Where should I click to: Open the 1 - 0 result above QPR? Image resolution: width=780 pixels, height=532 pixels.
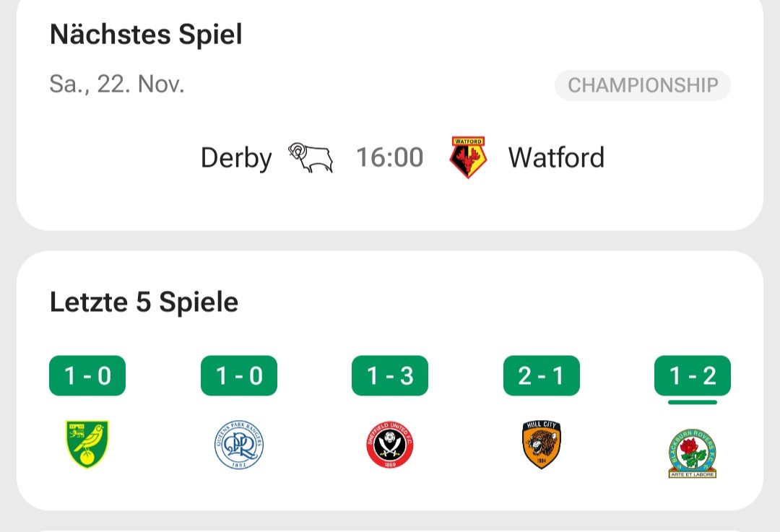[x=238, y=376]
